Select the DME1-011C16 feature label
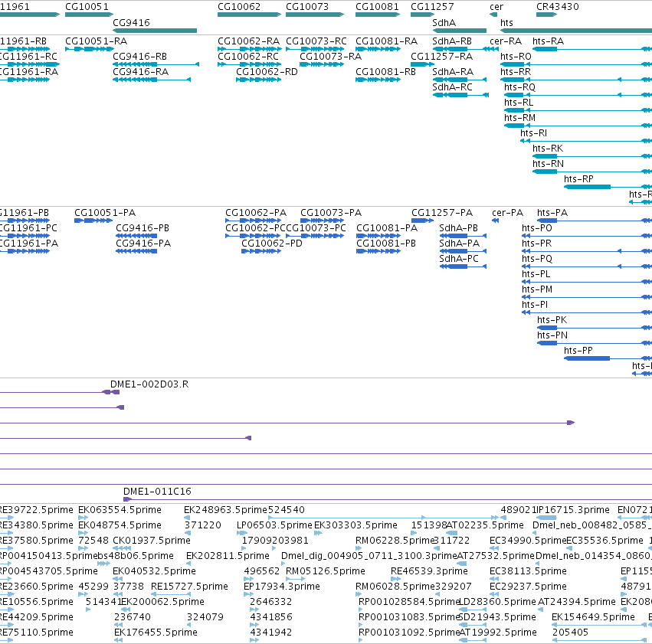 click(157, 492)
